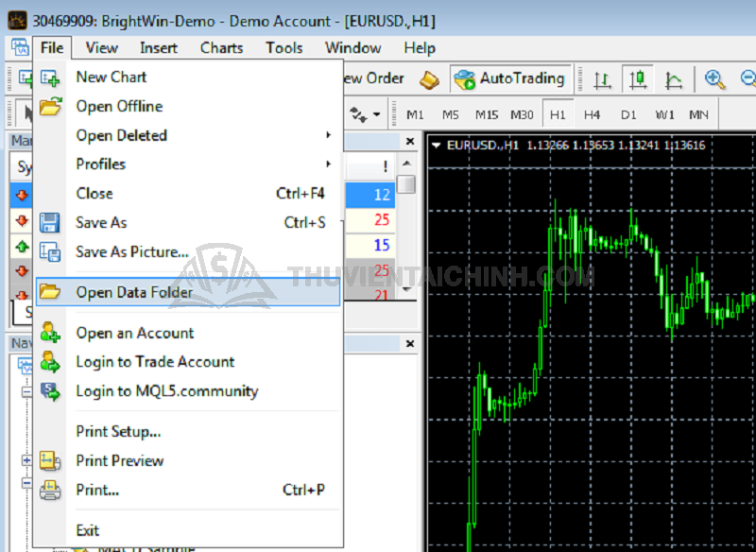Click the Login to Trade Account icon

click(x=50, y=362)
